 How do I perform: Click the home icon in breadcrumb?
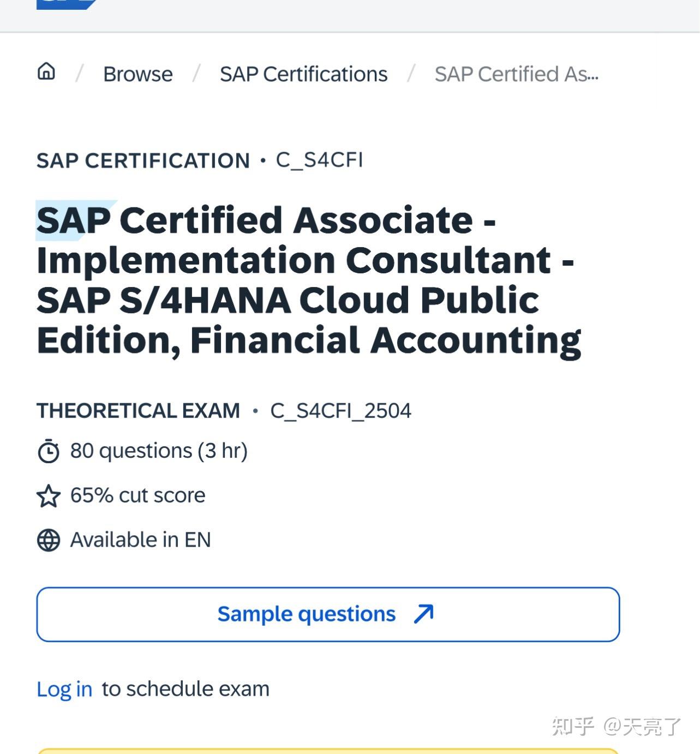point(46,71)
